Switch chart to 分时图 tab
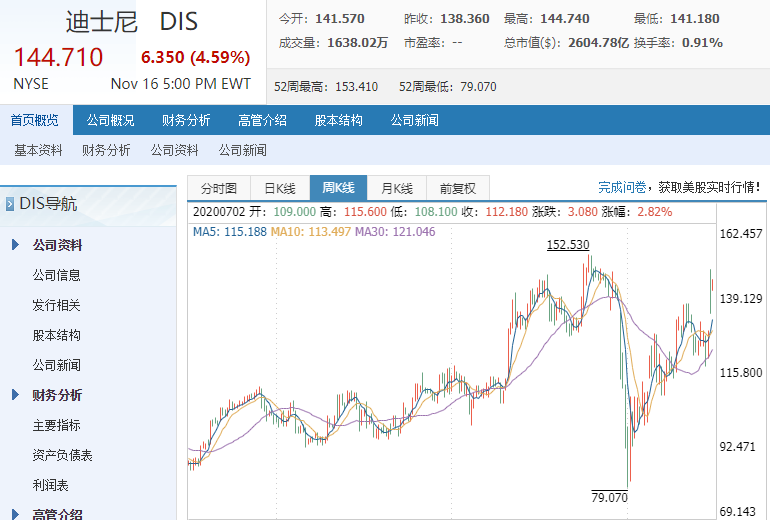The width and height of the screenshot is (770, 520). pyautogui.click(x=219, y=188)
